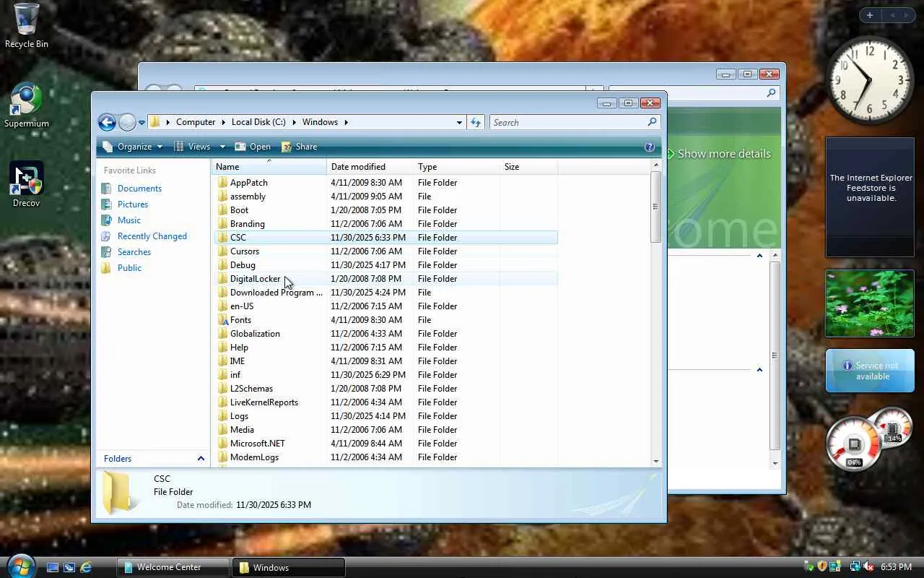924x578 pixels.
Task: Click the Share toolbar button
Action: [x=299, y=147]
